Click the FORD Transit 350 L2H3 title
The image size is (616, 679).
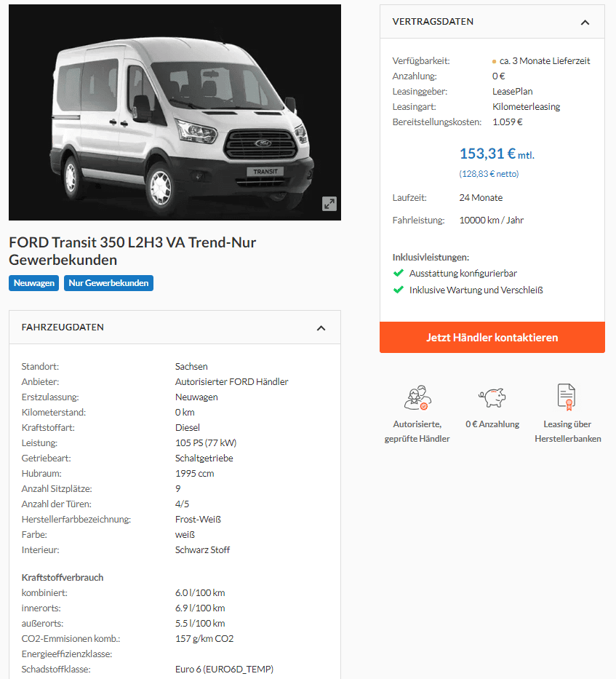click(132, 251)
